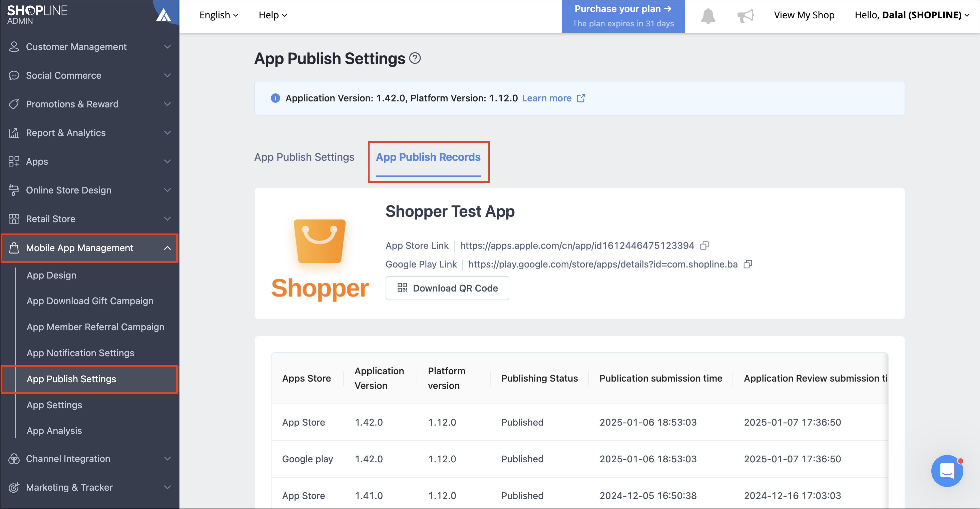Click Google play row store name

[x=308, y=459]
